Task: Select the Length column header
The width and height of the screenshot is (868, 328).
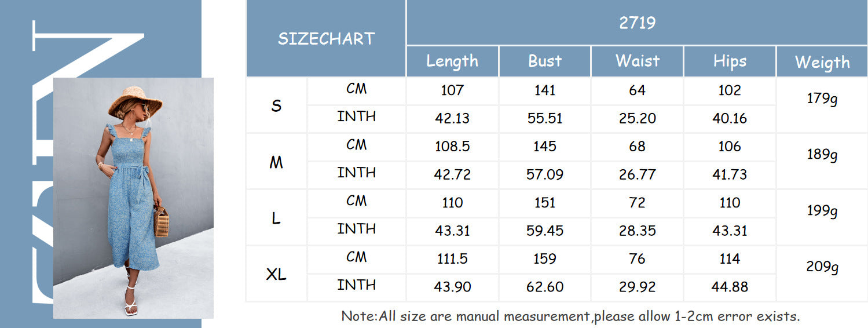Action: click(x=452, y=61)
